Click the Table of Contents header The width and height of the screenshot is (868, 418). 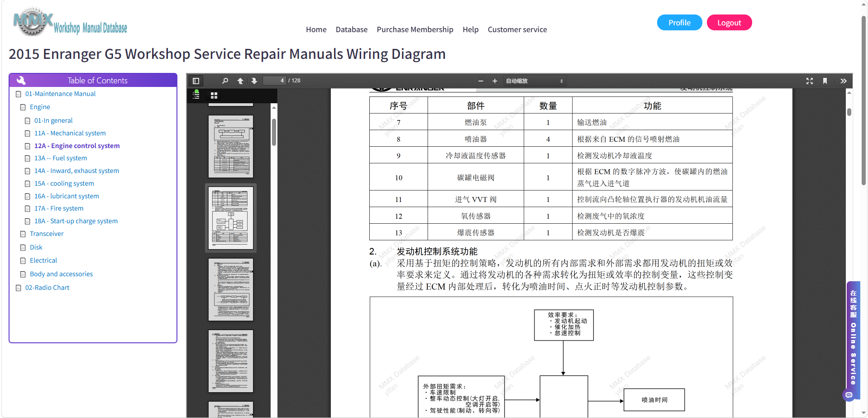(x=93, y=80)
